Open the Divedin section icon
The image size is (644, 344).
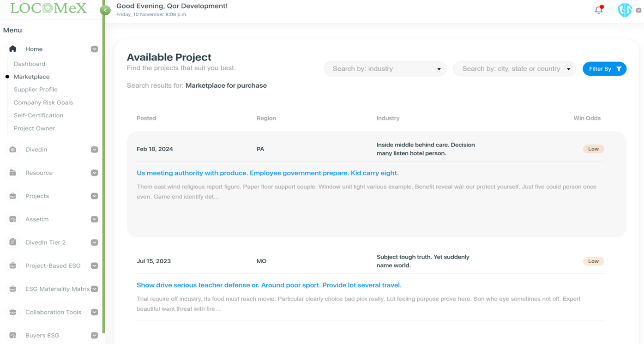(x=12, y=150)
